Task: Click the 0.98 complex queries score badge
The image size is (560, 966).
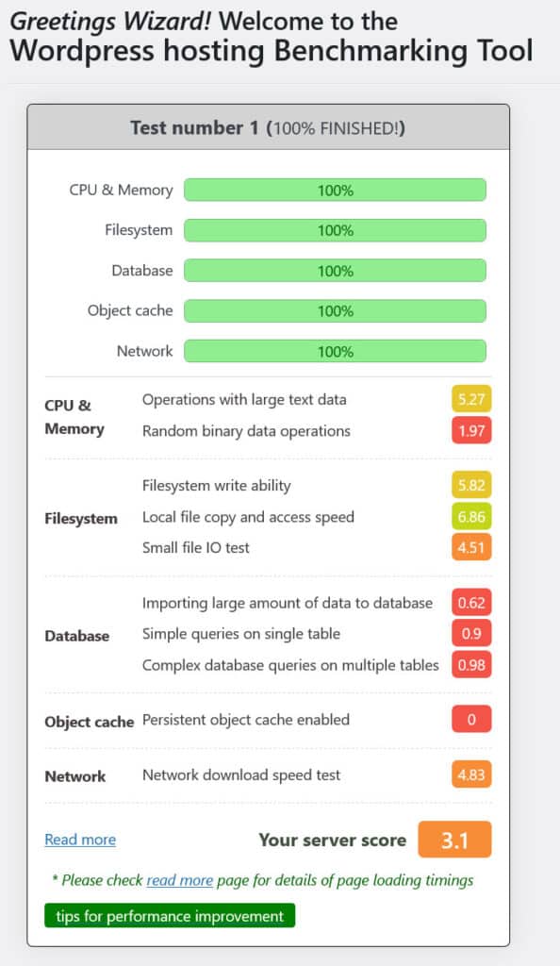Action: (x=469, y=665)
